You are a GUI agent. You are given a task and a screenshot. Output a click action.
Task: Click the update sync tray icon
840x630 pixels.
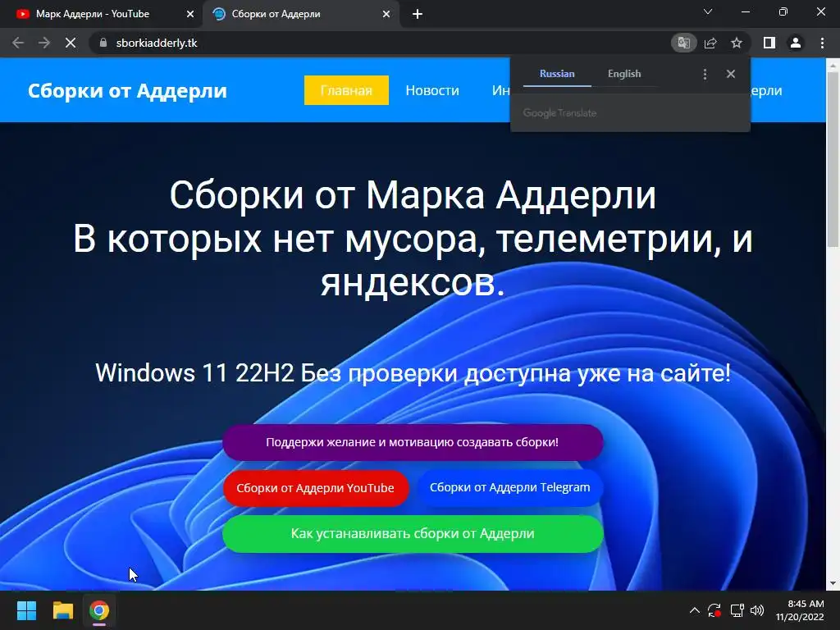714,610
